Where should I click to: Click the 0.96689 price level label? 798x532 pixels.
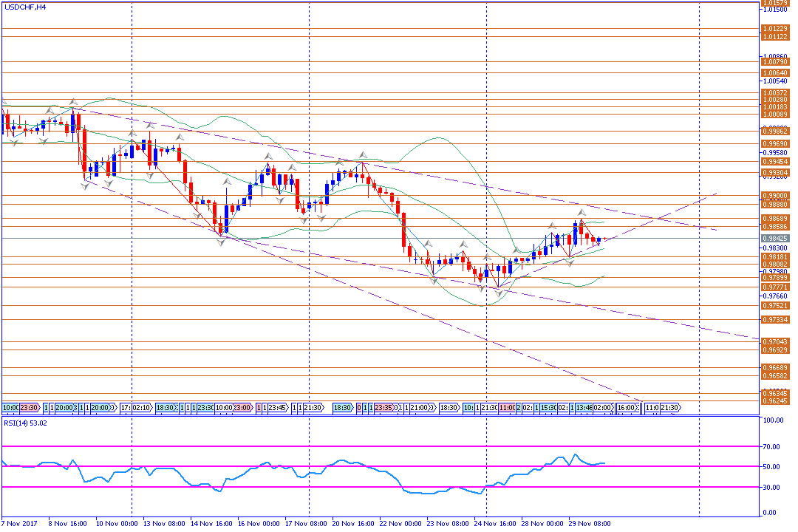tap(775, 368)
